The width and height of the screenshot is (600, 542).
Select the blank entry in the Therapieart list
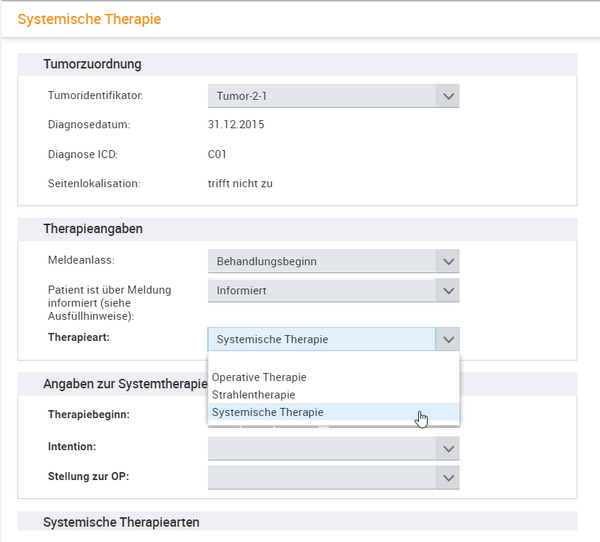pyautogui.click(x=334, y=361)
